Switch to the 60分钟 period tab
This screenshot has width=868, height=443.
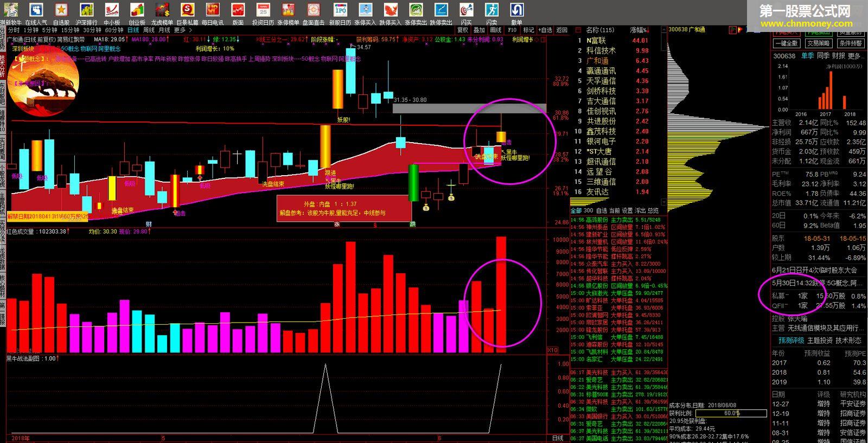114,30
